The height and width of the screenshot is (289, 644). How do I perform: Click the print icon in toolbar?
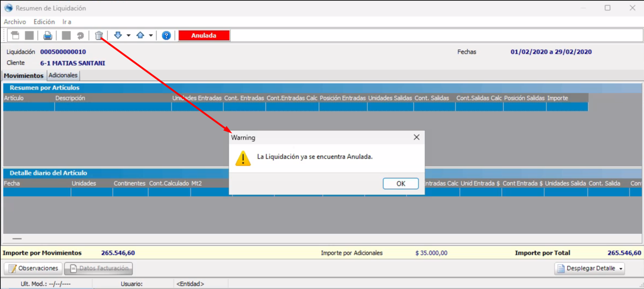48,36
